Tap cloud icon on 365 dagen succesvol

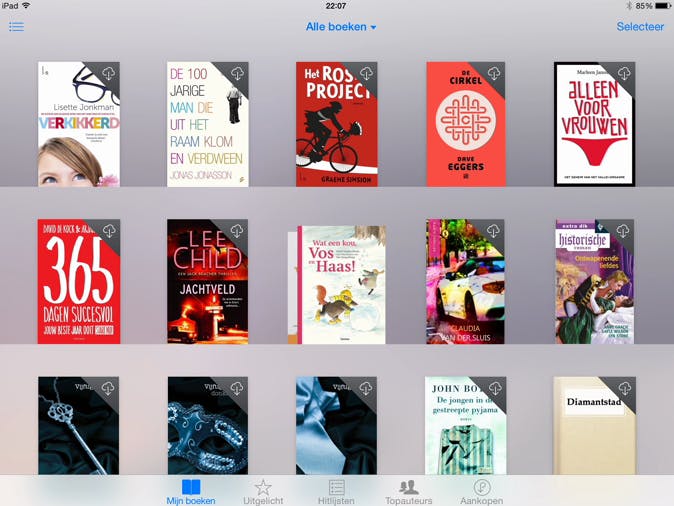pos(109,231)
